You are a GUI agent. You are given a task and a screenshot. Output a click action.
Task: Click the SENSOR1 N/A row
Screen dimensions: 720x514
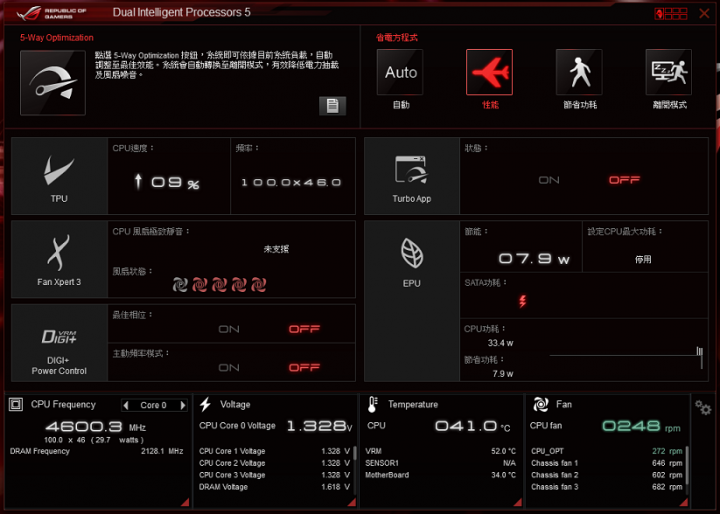440,463
